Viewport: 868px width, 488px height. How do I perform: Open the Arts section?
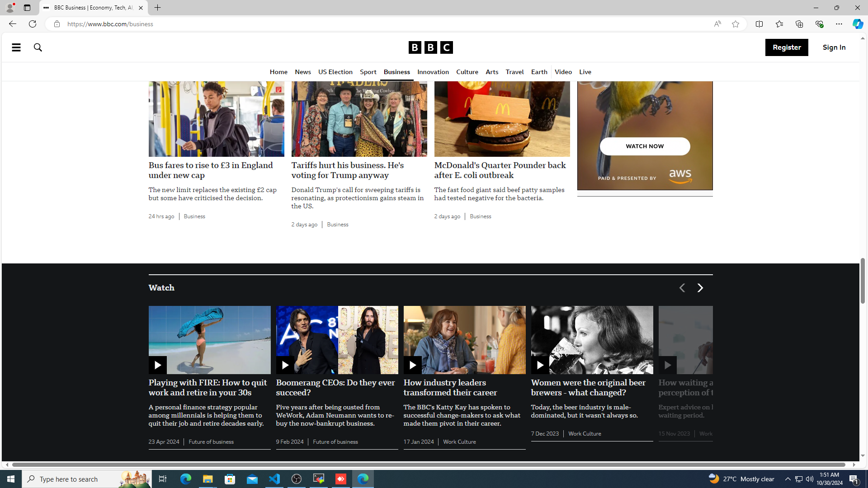pyautogui.click(x=492, y=72)
